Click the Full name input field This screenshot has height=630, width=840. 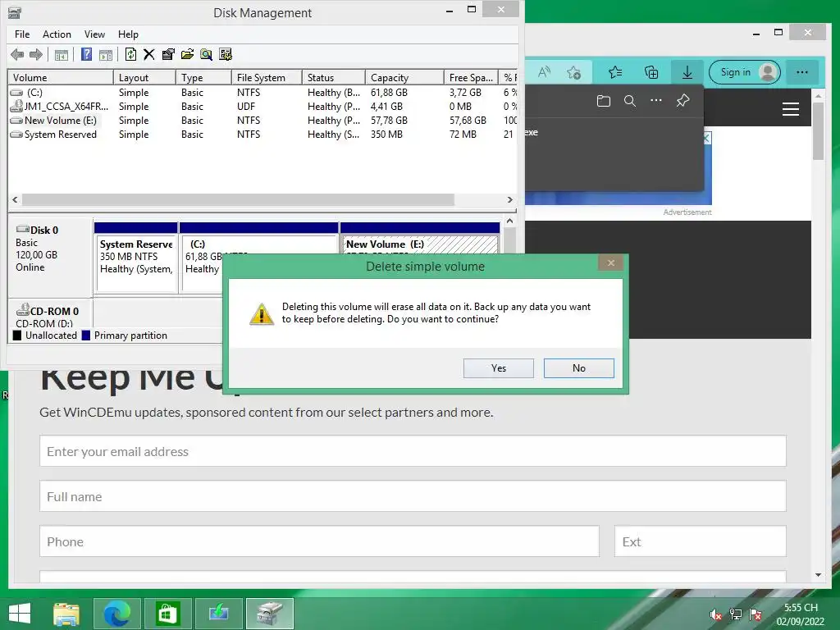point(413,496)
